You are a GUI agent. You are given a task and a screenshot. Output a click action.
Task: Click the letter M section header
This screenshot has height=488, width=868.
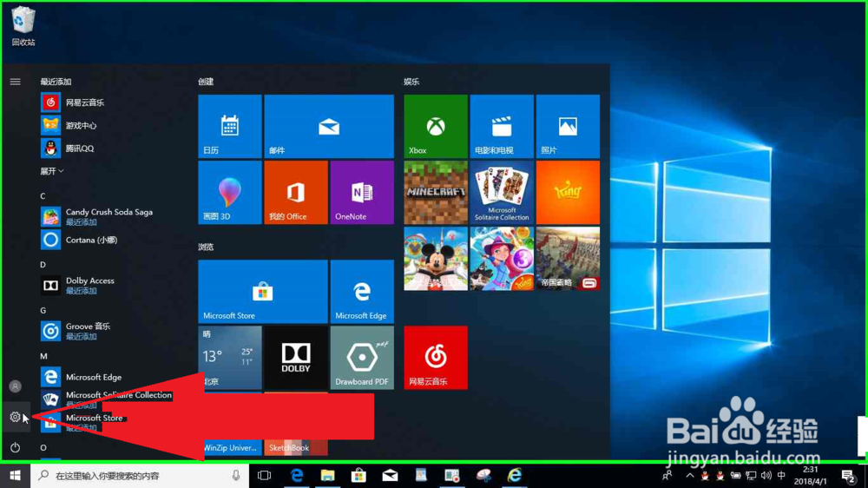click(x=43, y=356)
